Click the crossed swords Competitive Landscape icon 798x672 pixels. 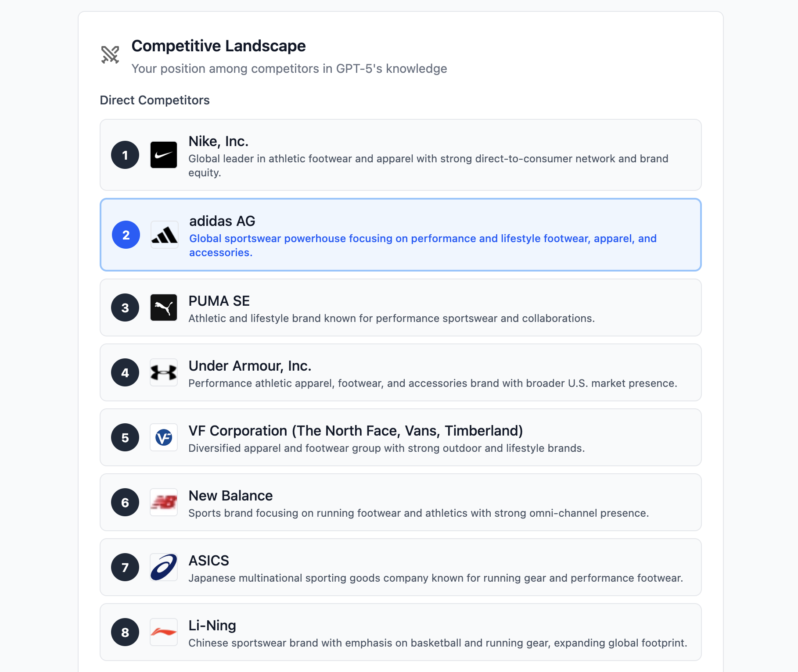point(110,55)
